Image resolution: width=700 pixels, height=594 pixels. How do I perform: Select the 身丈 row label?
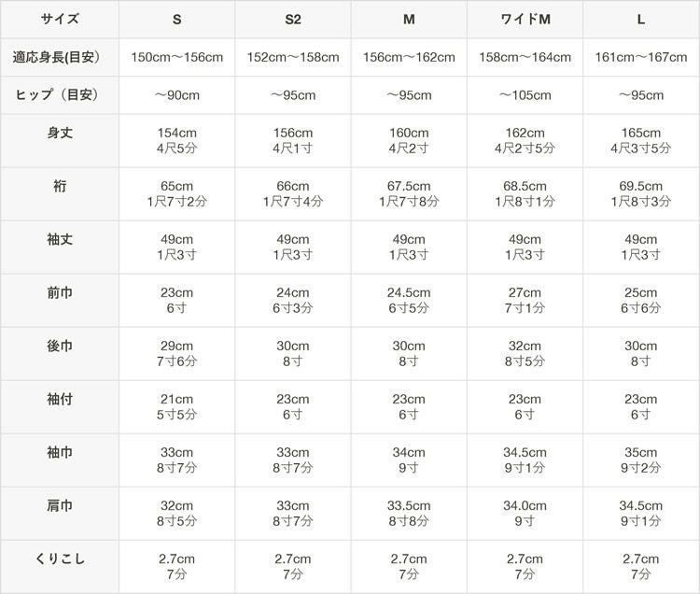tap(60, 134)
